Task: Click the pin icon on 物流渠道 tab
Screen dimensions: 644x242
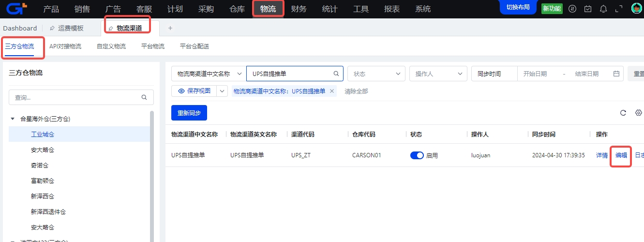Action: [111, 29]
